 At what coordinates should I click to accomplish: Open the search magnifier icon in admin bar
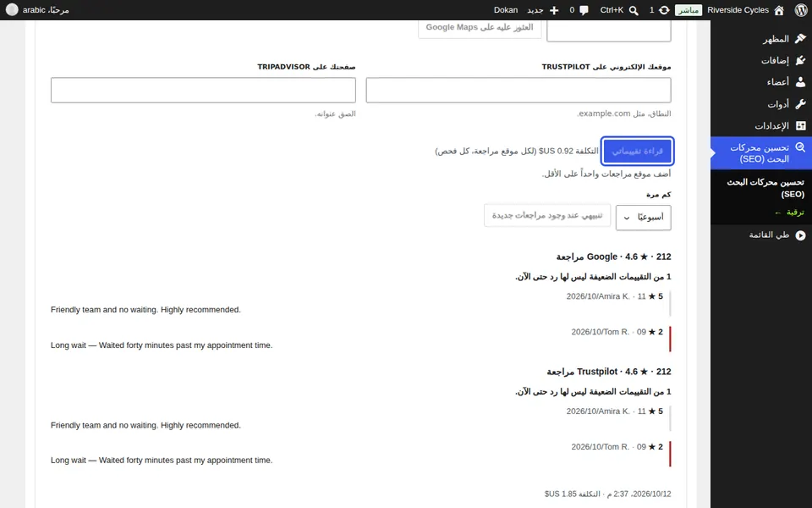pyautogui.click(x=634, y=10)
